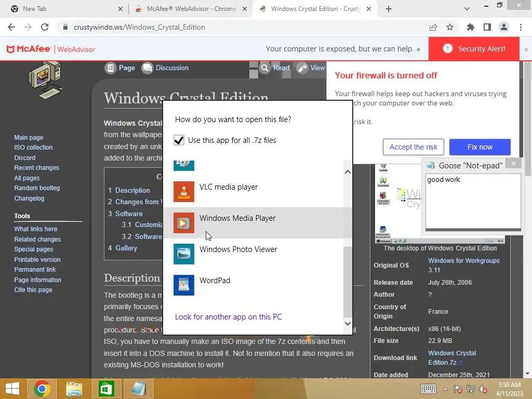Screen dimensions: 532x399
Task: Click the app list scrollbar thumb
Action: 348,281
